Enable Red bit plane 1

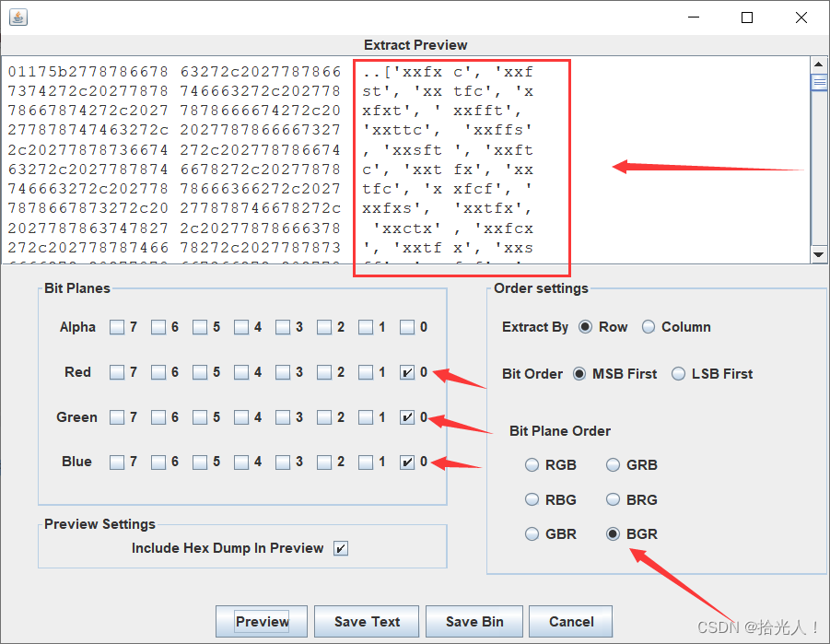pos(365,372)
